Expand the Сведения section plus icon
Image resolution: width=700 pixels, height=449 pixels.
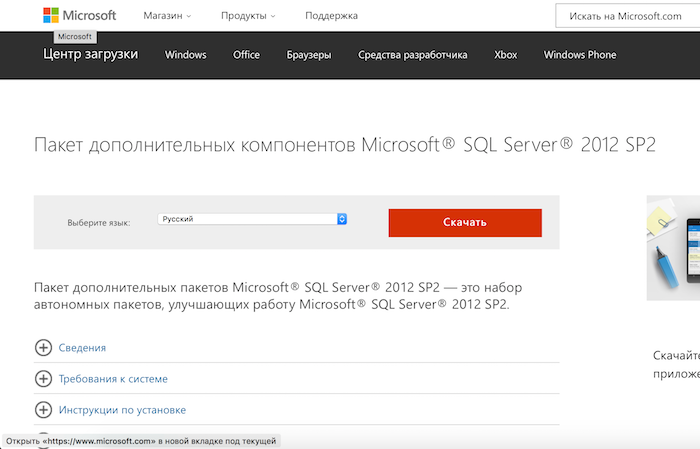[x=43, y=348]
